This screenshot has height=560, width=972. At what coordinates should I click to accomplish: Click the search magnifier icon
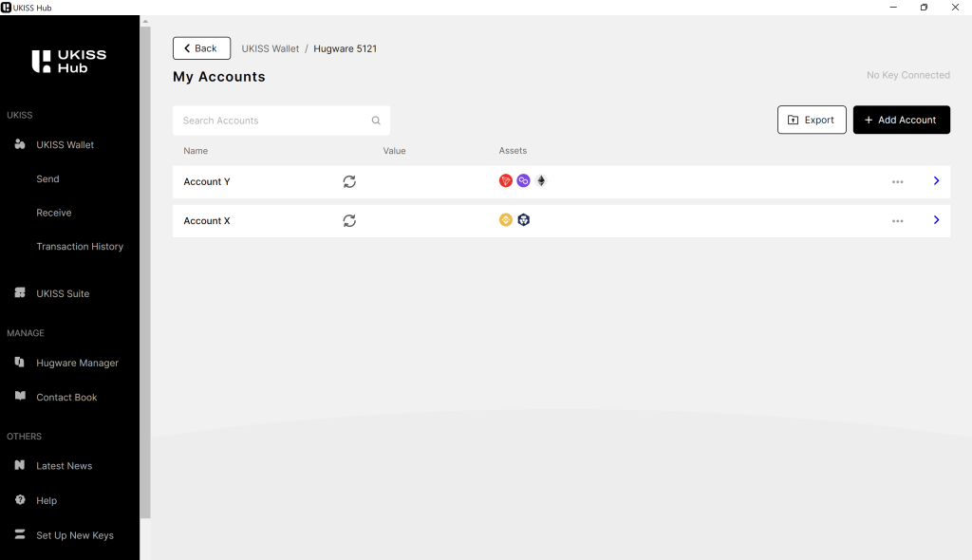(376, 121)
